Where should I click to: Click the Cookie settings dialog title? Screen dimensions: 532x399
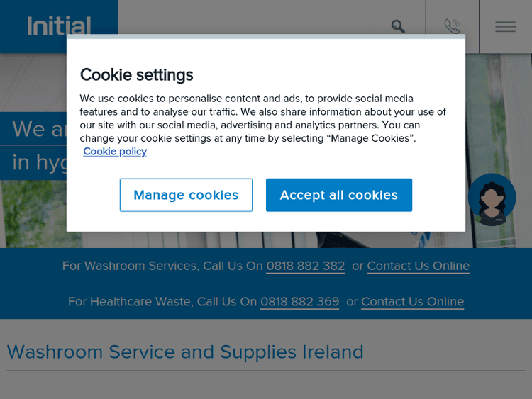coord(136,74)
